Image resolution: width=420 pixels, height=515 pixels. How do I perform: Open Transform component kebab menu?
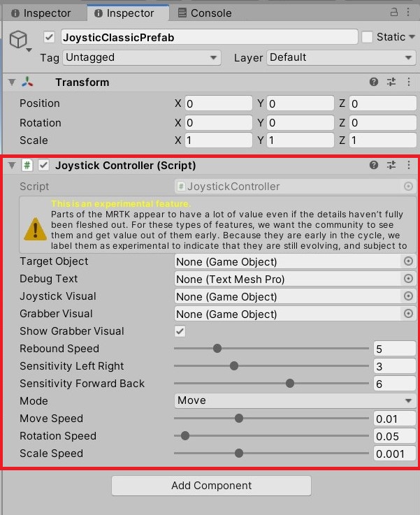pos(409,82)
